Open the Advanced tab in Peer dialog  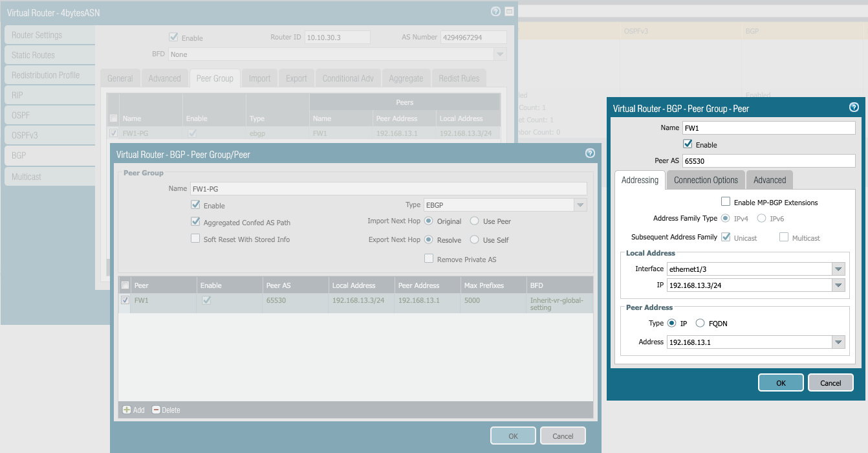(769, 180)
